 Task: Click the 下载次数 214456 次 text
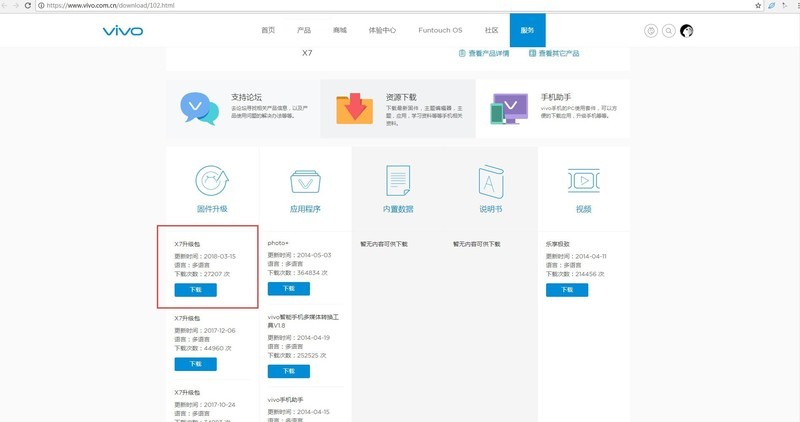pyautogui.click(x=575, y=274)
